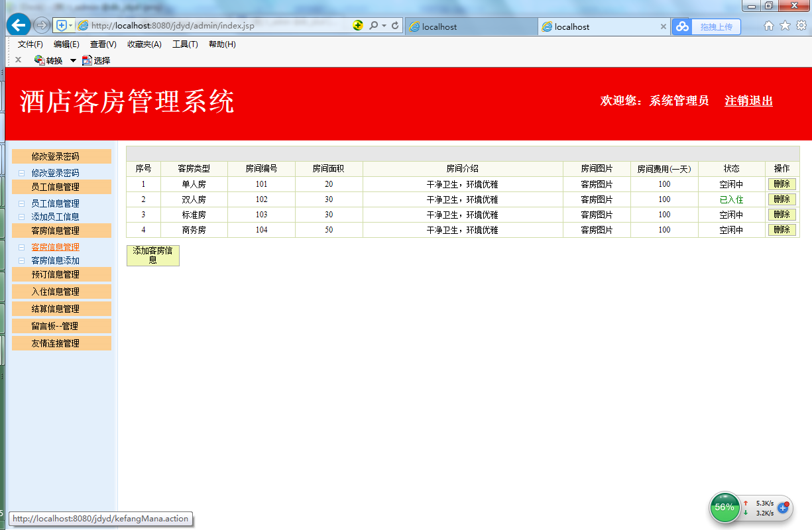Open the shield icon dropdown arrow
Viewport: 812px width, 530px height.
(71, 26)
